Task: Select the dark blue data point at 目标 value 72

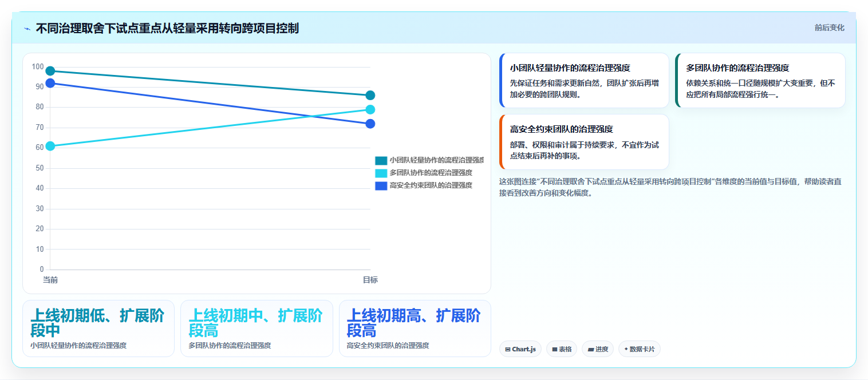Action: tap(370, 124)
